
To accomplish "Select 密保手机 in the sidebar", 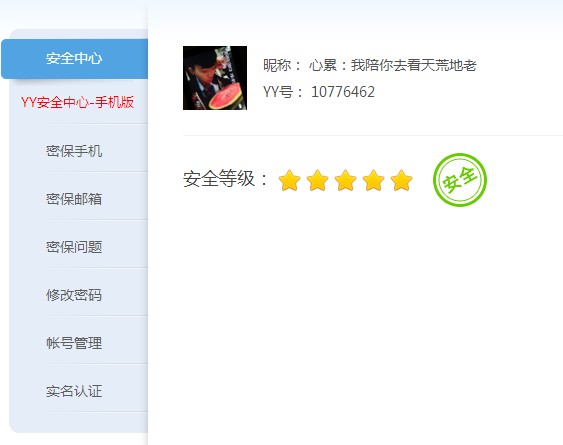I will tap(74, 151).
